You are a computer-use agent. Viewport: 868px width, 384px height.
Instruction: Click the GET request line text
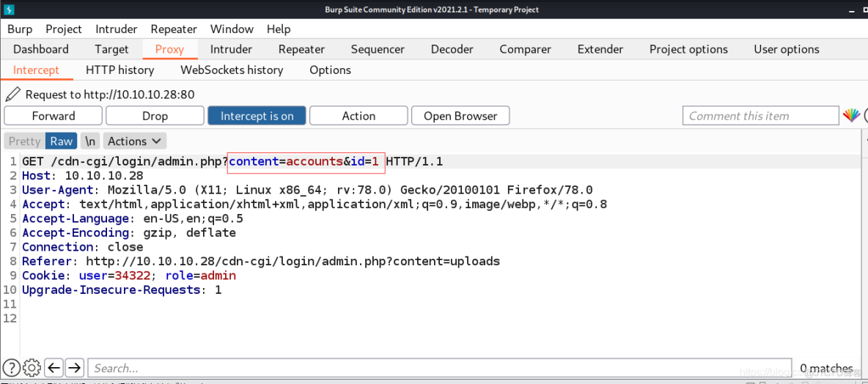point(232,162)
